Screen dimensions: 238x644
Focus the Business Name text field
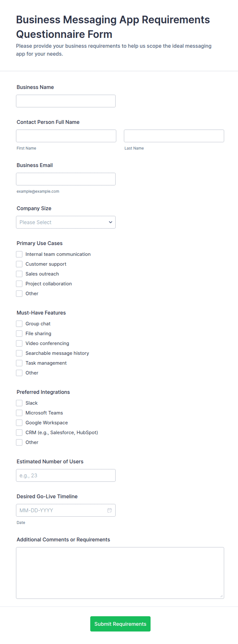(66, 101)
